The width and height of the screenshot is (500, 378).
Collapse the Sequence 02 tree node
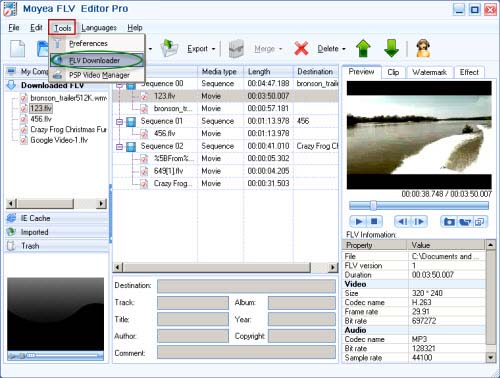pos(119,147)
